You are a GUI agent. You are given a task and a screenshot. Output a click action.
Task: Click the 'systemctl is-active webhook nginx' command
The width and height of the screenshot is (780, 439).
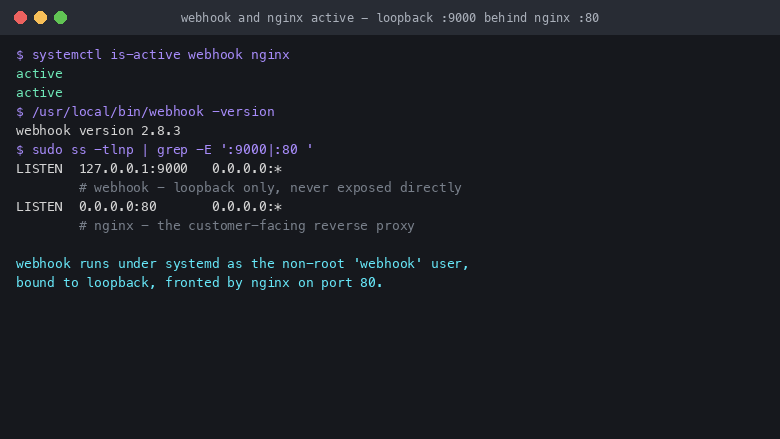tap(161, 55)
